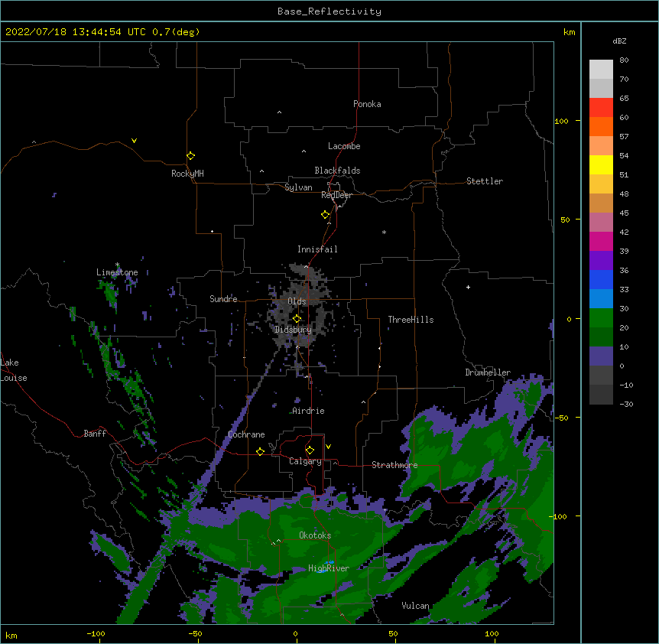
Task: Click the Sundre town label
Action: [x=223, y=299]
